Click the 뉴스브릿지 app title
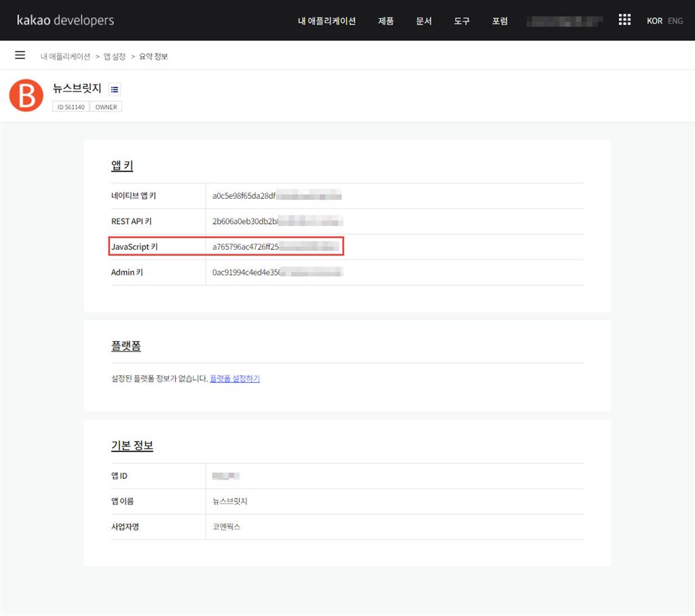 (x=77, y=88)
